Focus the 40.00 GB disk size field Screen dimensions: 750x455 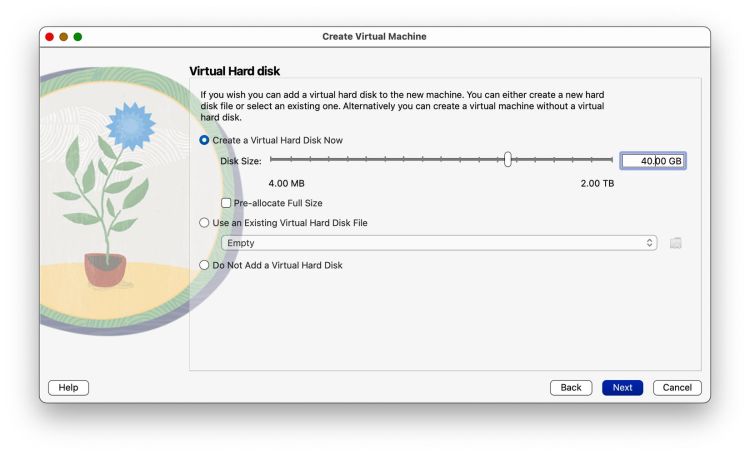coord(653,161)
